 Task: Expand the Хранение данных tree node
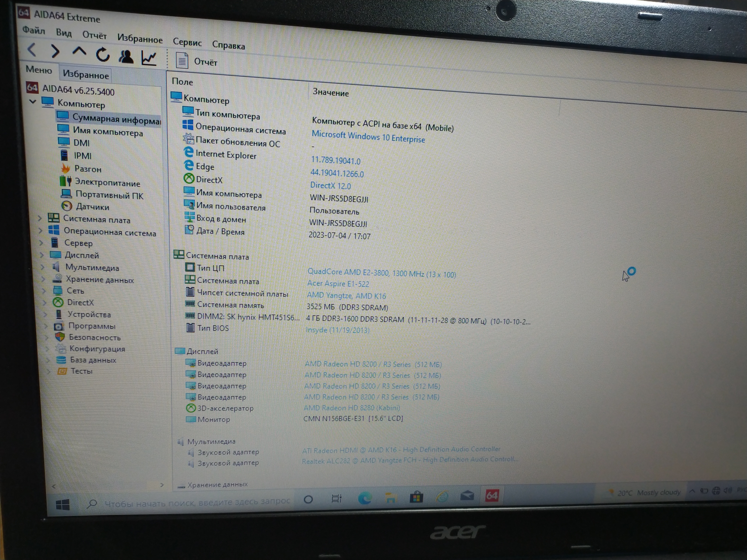point(43,279)
